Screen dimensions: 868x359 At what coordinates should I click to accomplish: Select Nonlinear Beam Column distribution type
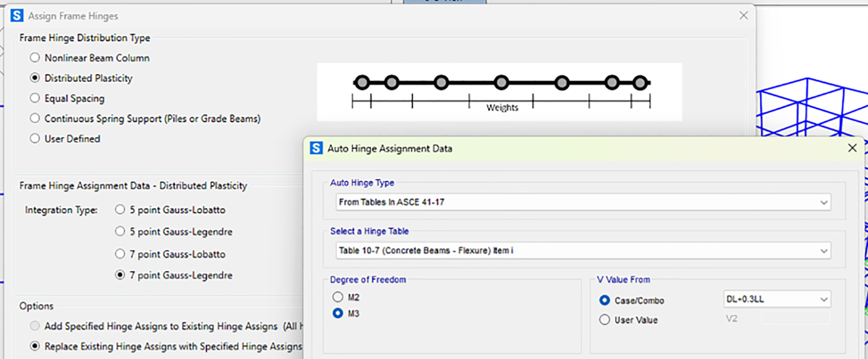[x=35, y=58]
